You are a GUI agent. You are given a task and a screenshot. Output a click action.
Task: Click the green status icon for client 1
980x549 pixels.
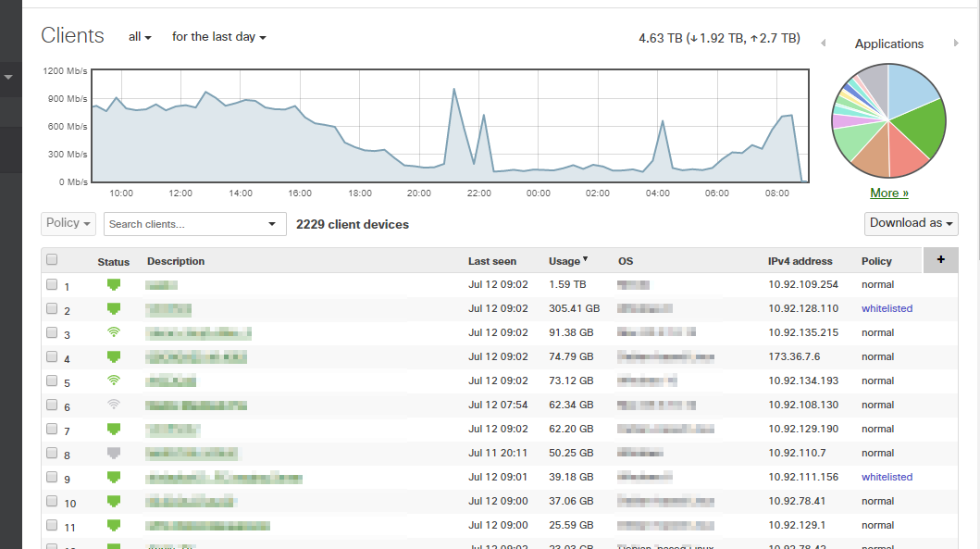[x=113, y=285]
